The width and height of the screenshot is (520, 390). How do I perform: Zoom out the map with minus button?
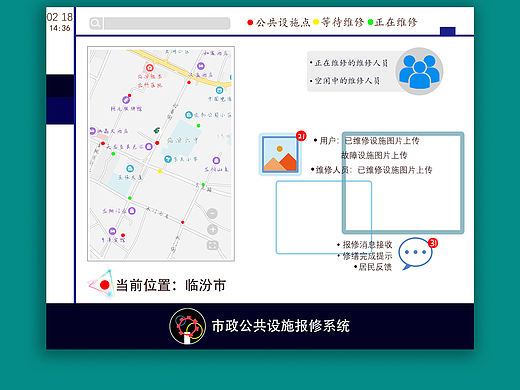coord(212,213)
